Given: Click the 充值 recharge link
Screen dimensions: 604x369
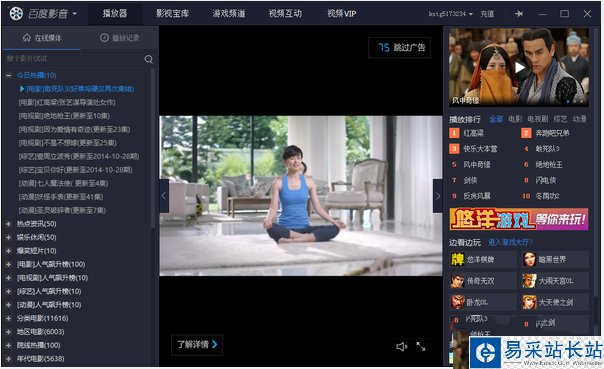Looking at the screenshot, I should click(487, 14).
